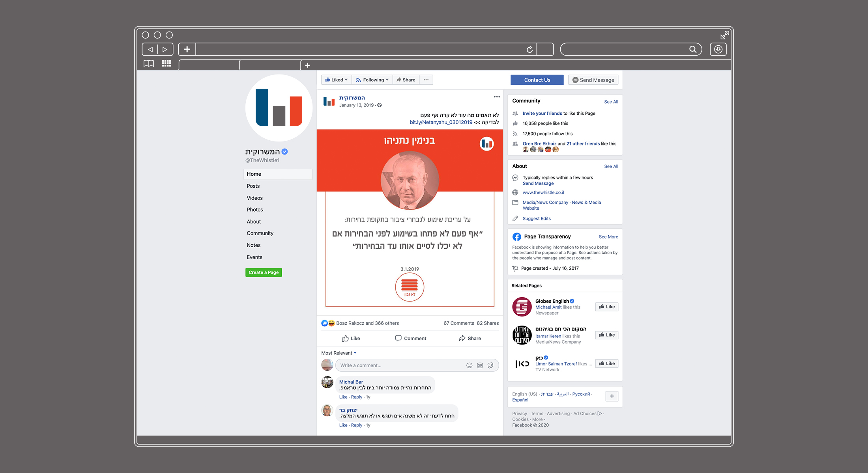
Task: Open the emoji picker in comment box
Action: pos(469,365)
